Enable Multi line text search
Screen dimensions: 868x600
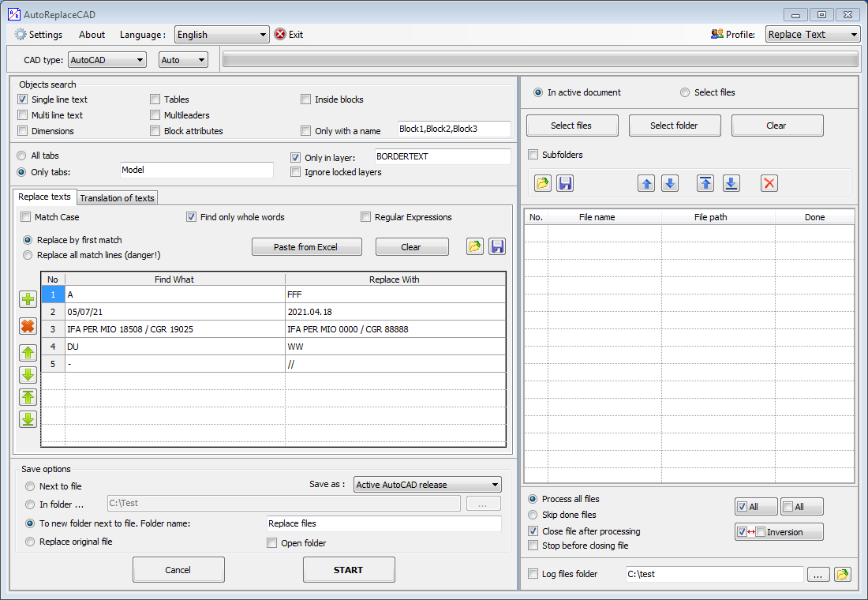pyautogui.click(x=23, y=115)
